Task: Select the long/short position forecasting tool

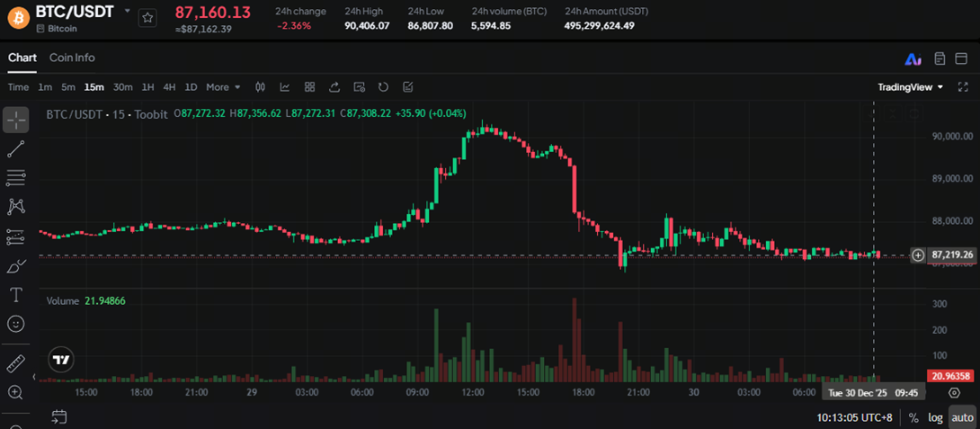Action: coord(15,237)
